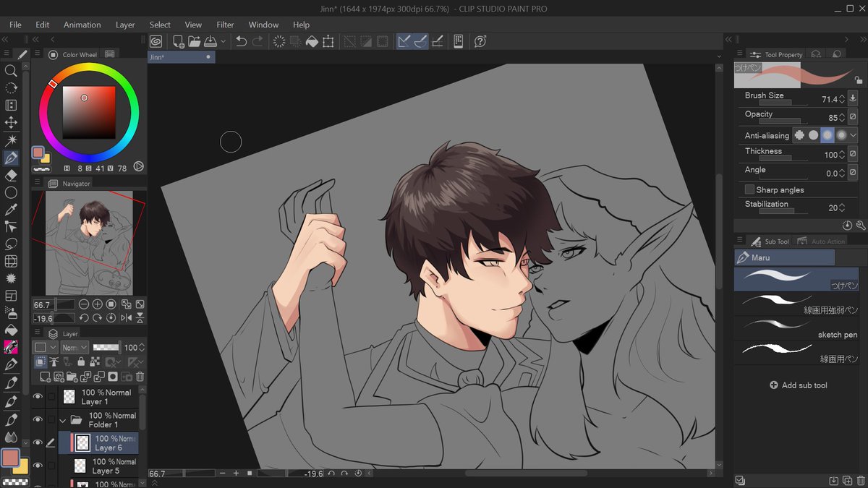The width and height of the screenshot is (868, 488).
Task: Click the Navigator preview thumbnail
Action: [x=88, y=242]
